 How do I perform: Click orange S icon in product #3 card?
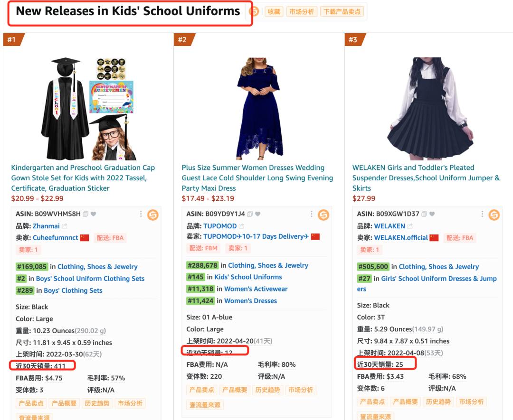pos(494,215)
